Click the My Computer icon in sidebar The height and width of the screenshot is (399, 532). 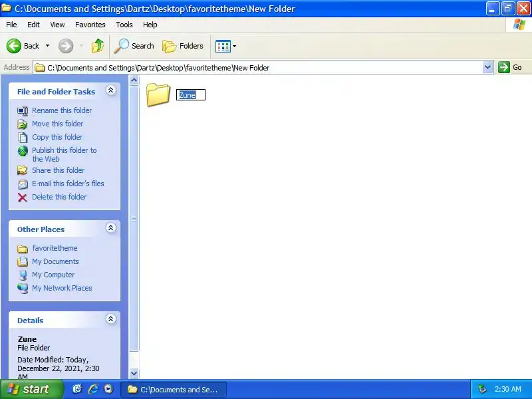tap(23, 275)
